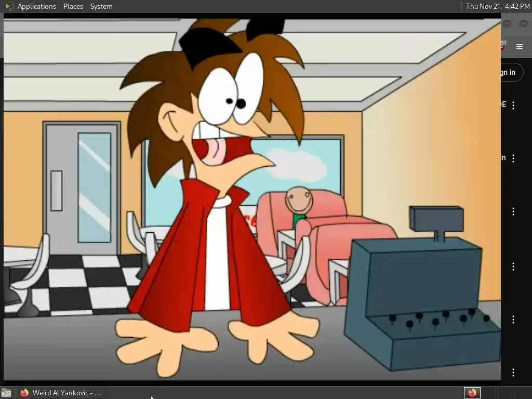
Task: Click the partially hidden Sign in button
Action: click(511, 72)
